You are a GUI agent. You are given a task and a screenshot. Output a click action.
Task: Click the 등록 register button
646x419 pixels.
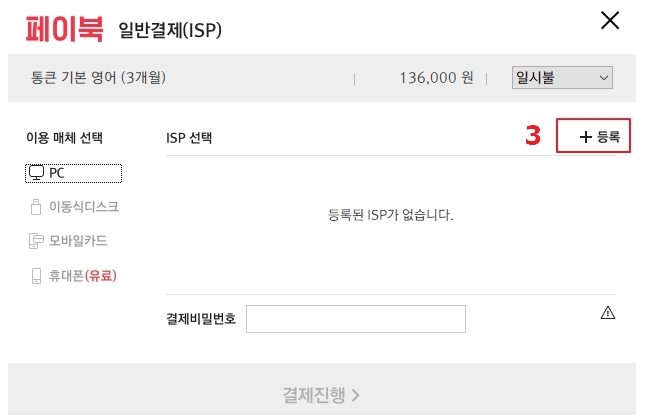pyautogui.click(x=593, y=136)
